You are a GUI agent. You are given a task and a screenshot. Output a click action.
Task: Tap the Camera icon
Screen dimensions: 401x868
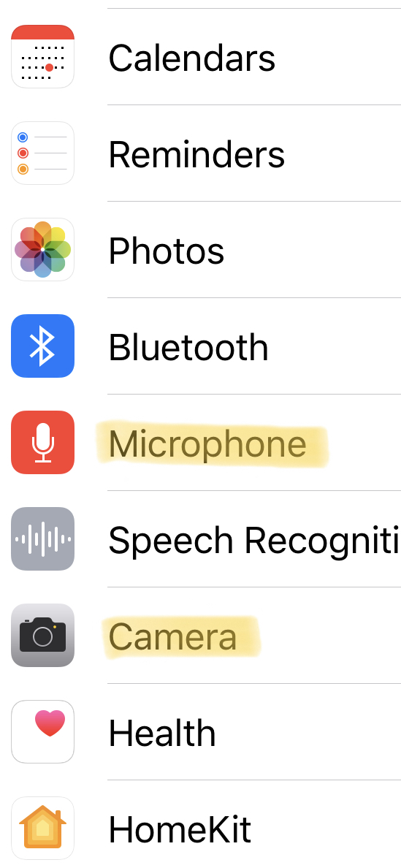coord(42,635)
